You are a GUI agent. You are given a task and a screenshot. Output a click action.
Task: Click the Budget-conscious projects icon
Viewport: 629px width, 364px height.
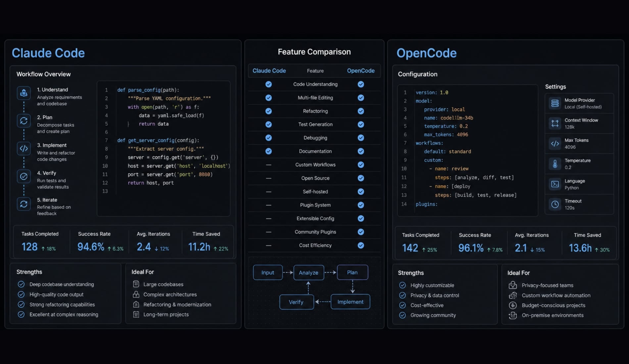point(513,305)
